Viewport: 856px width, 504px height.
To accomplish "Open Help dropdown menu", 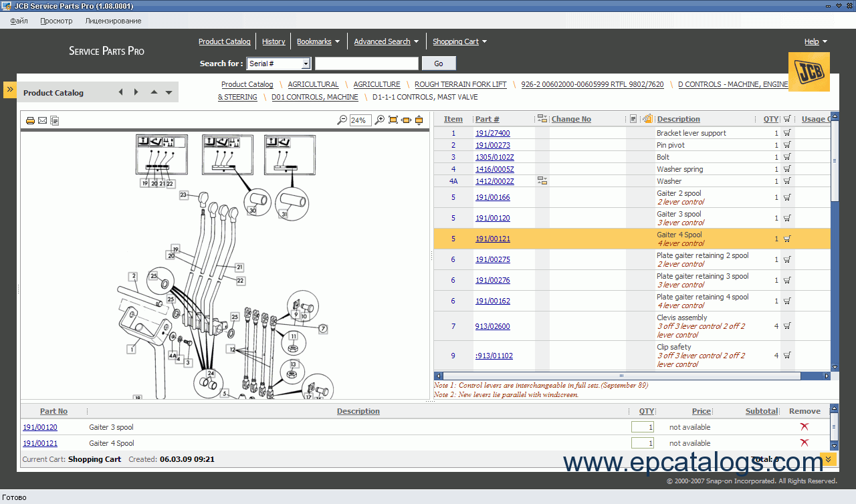I will point(815,41).
